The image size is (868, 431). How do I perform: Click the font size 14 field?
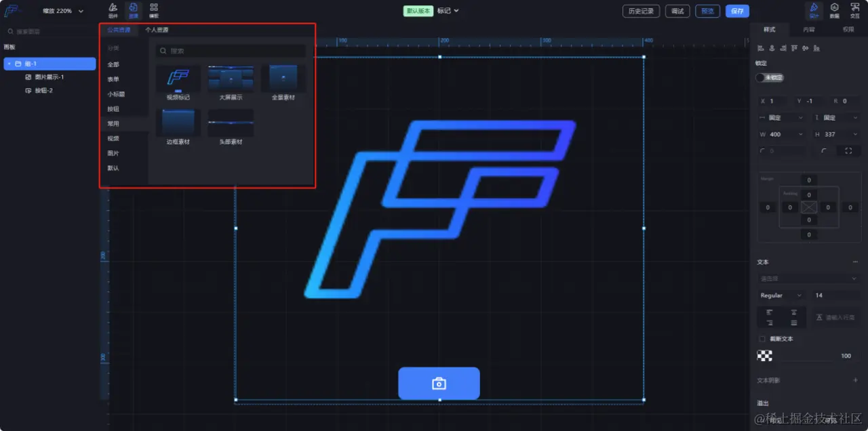pos(836,295)
